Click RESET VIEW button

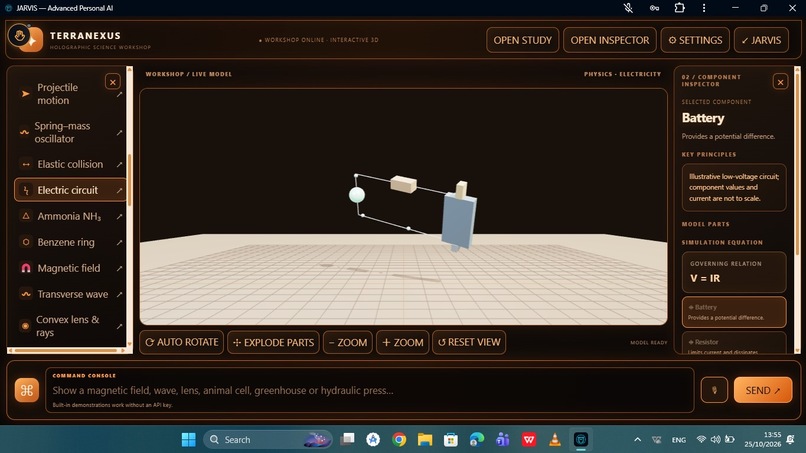click(x=469, y=342)
